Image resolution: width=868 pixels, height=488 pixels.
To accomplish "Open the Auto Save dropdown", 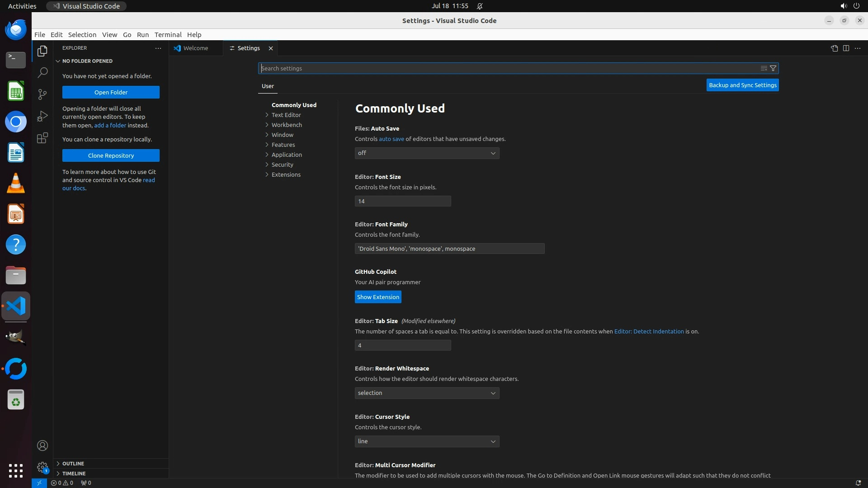I will (427, 153).
